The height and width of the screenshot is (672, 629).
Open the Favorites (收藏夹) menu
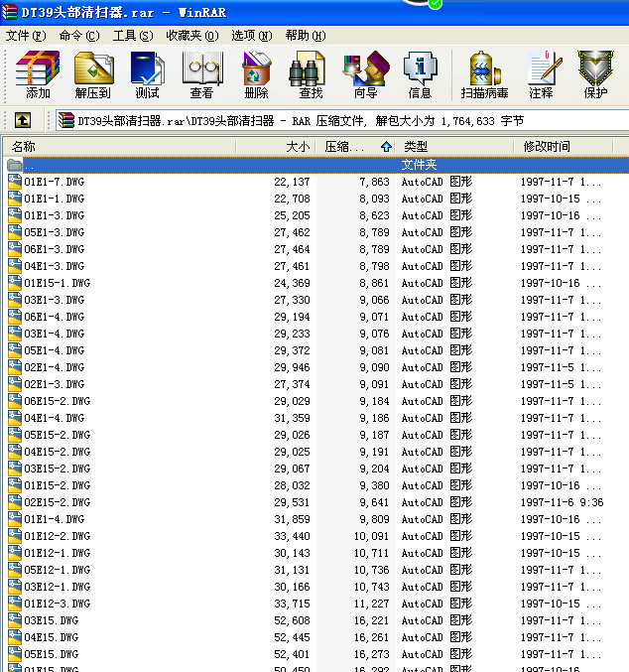[192, 36]
